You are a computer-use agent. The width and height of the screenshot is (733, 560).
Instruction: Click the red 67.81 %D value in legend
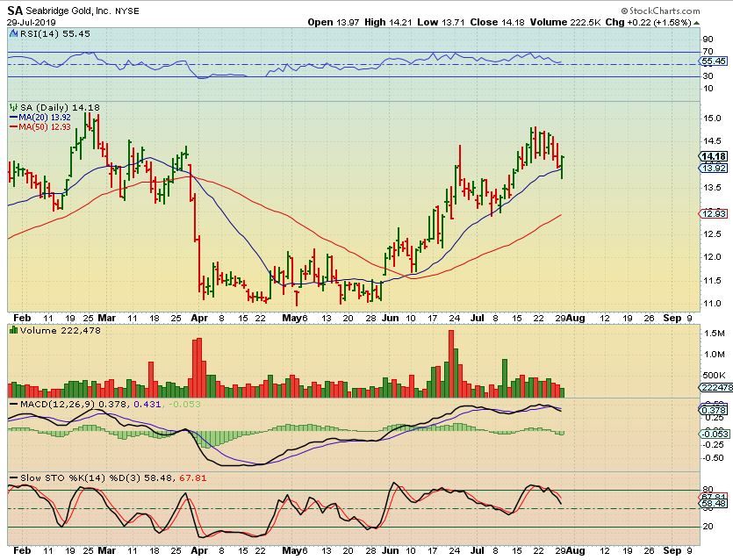[192, 478]
